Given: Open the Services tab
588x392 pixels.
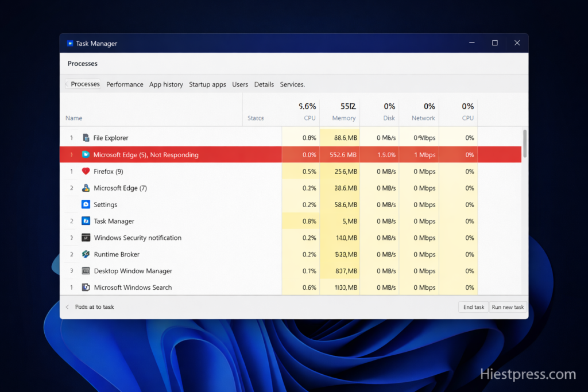Looking at the screenshot, I should [x=292, y=84].
